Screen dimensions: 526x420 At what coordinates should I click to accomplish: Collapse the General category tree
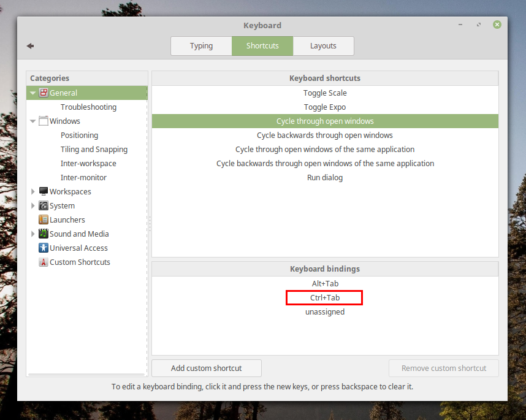pyautogui.click(x=33, y=93)
